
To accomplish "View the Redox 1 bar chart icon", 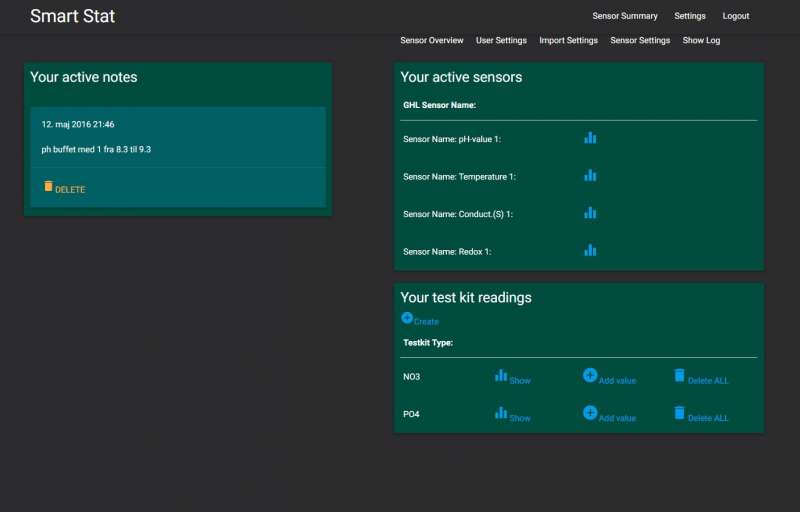I will pyautogui.click(x=590, y=250).
